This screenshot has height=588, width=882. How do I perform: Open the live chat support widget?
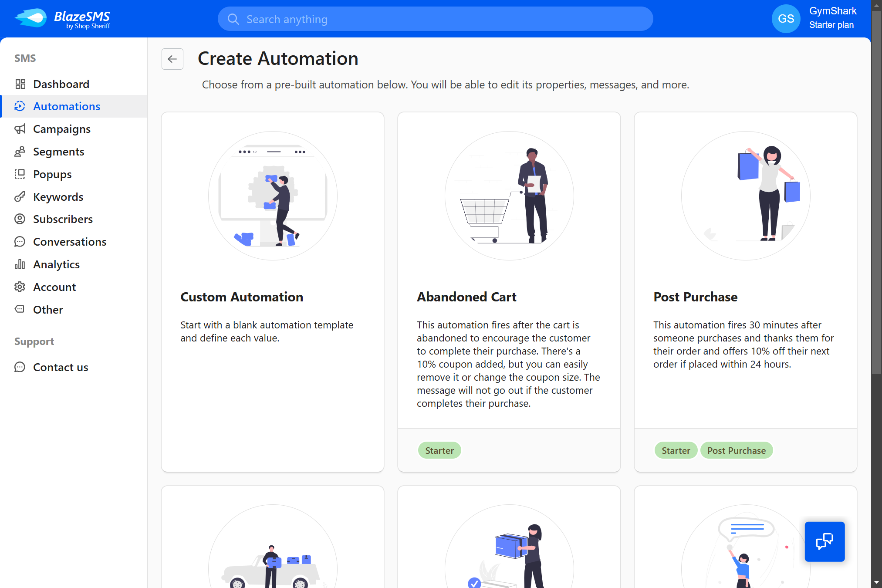825,541
